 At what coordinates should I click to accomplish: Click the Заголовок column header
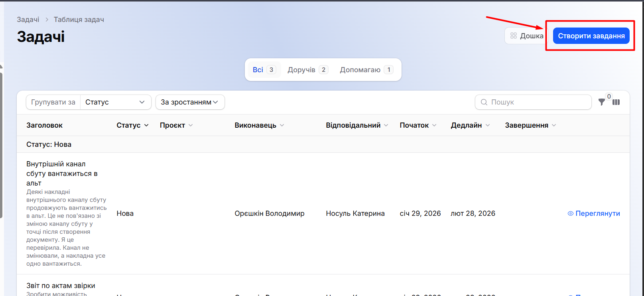pos(45,125)
